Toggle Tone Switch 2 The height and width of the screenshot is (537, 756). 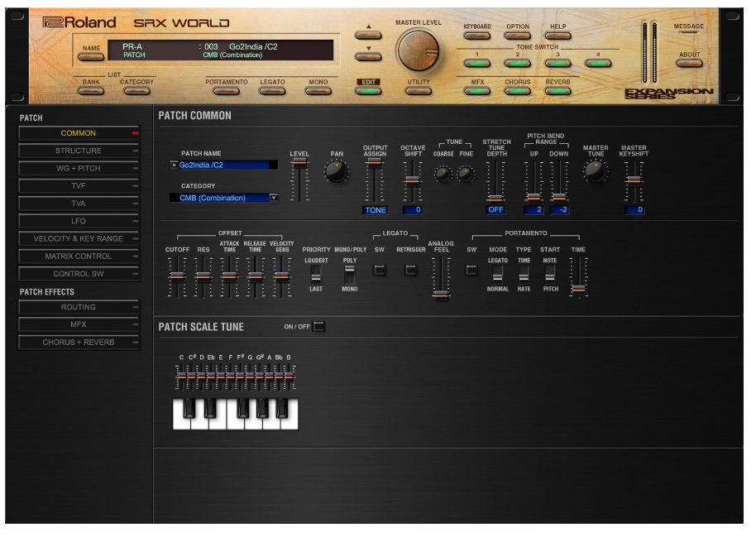coord(517,63)
